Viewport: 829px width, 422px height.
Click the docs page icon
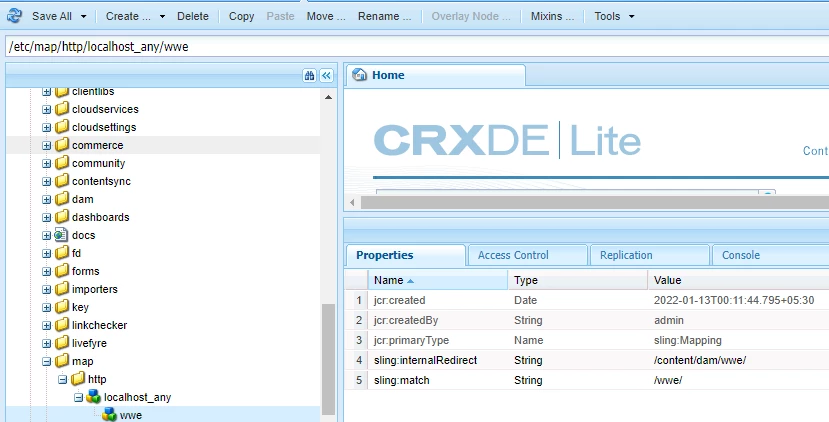[61, 235]
